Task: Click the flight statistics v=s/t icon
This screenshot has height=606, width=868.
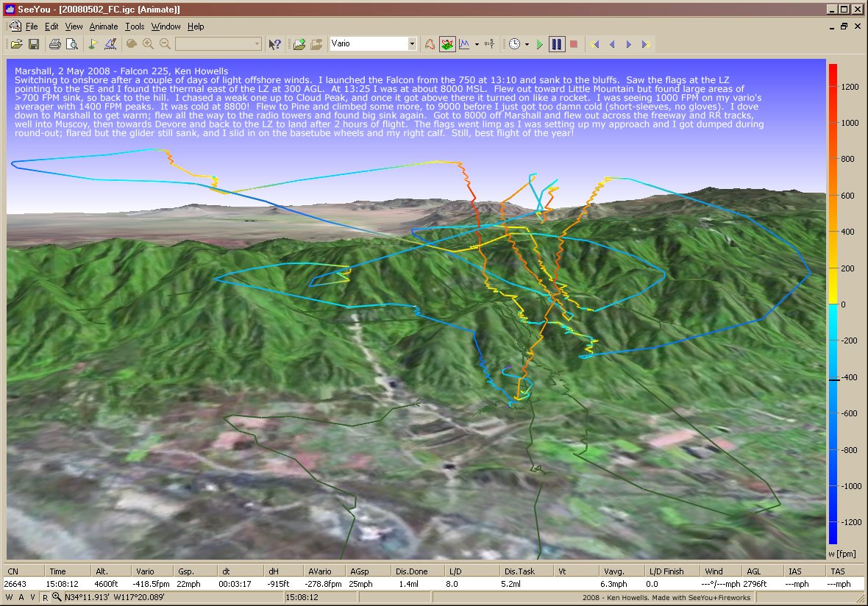Action: tap(490, 44)
